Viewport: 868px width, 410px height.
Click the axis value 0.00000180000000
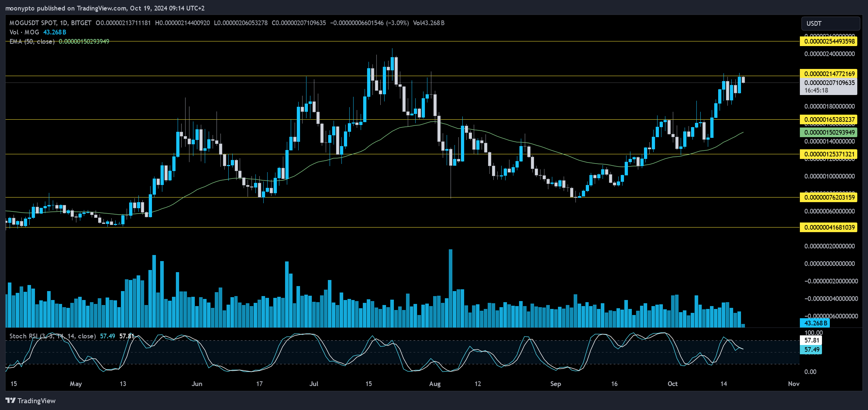tap(829, 106)
